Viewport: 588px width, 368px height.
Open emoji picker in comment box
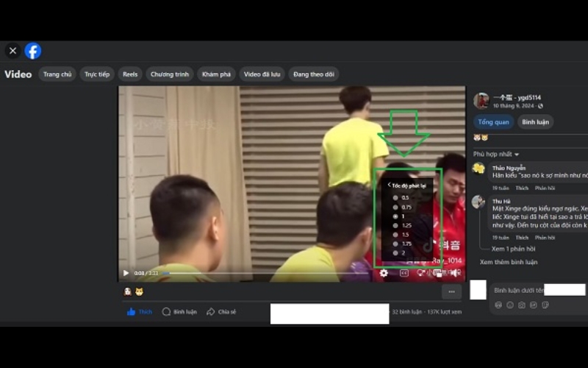pyautogui.click(x=510, y=305)
